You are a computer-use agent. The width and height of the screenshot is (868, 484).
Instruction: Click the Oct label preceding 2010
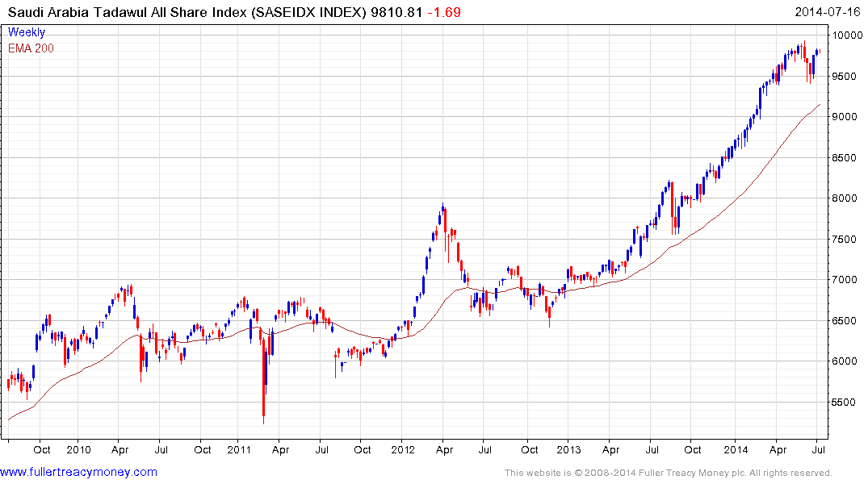pyautogui.click(x=41, y=449)
